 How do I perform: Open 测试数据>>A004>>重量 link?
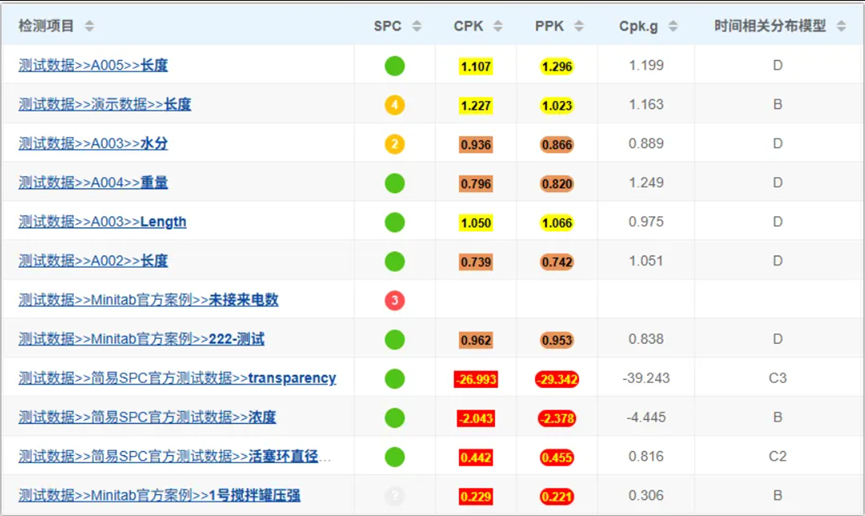click(x=93, y=183)
